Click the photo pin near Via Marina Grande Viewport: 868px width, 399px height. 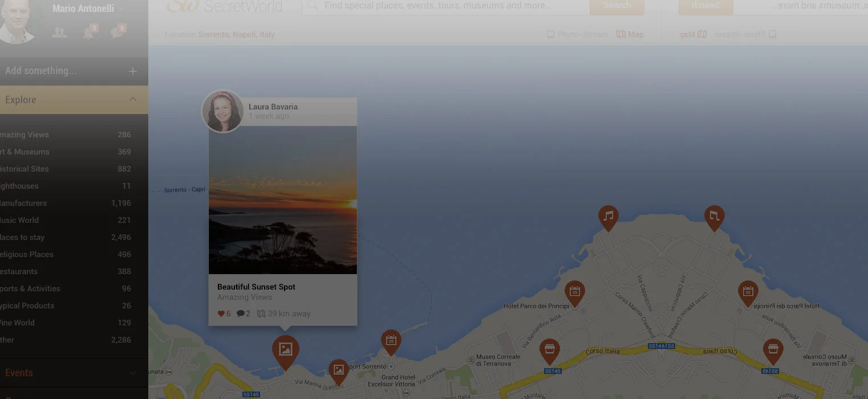pos(338,372)
